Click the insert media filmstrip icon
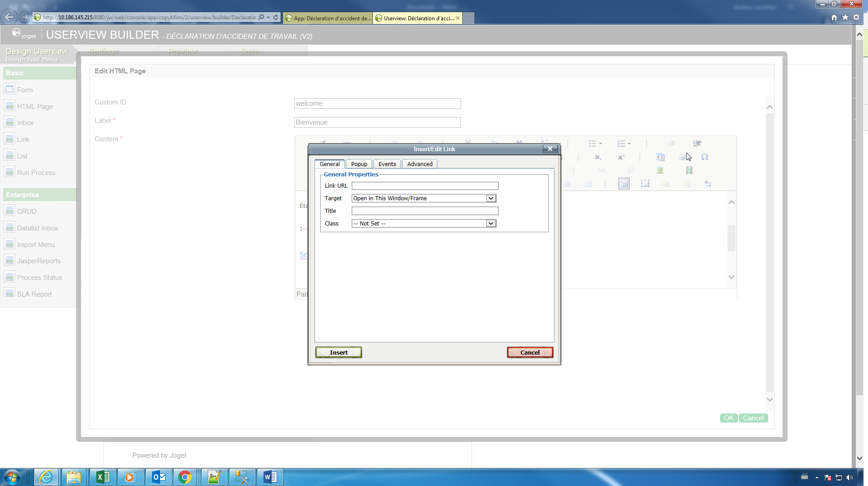 (x=689, y=171)
